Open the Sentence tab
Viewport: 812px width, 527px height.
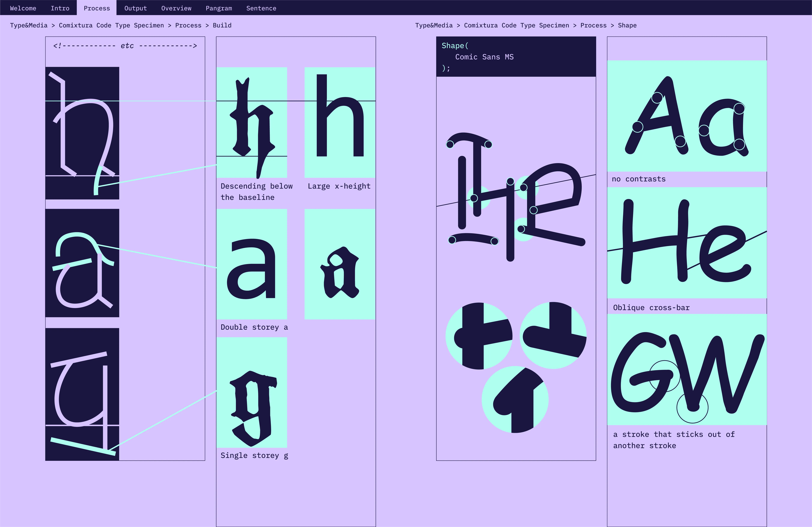(261, 8)
